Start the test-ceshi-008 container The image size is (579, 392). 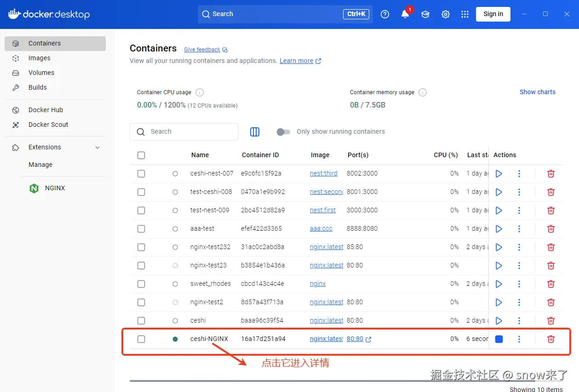[x=499, y=192]
